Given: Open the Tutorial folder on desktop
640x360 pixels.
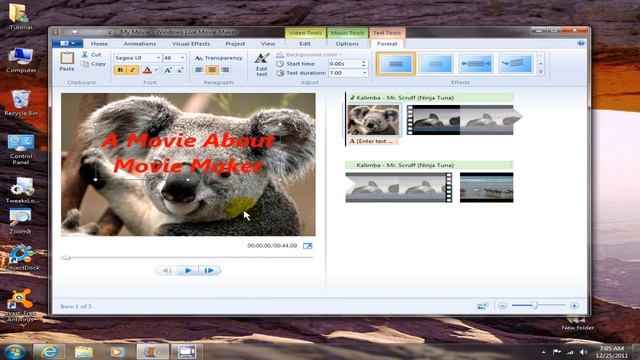Looking at the screenshot, I should pyautogui.click(x=20, y=17).
